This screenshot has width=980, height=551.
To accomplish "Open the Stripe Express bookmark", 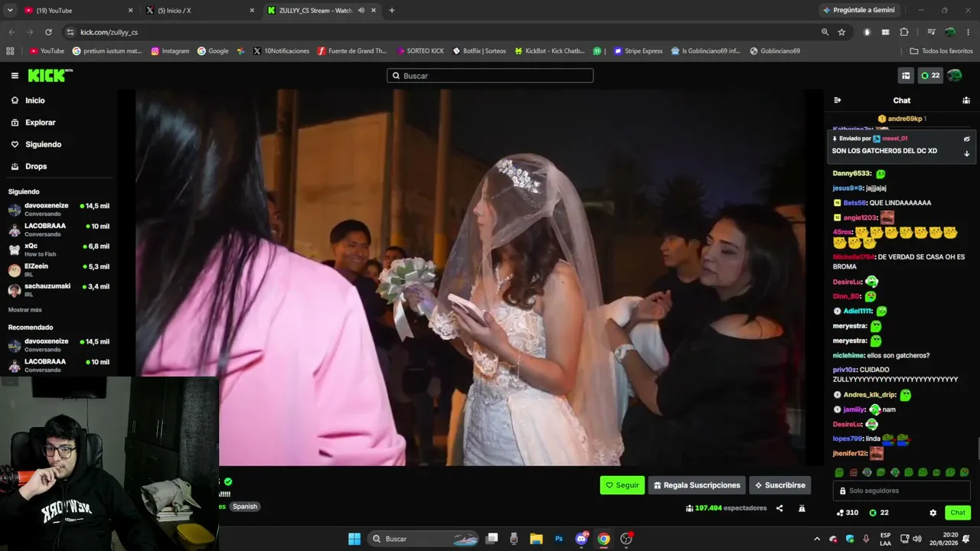I will click(638, 51).
